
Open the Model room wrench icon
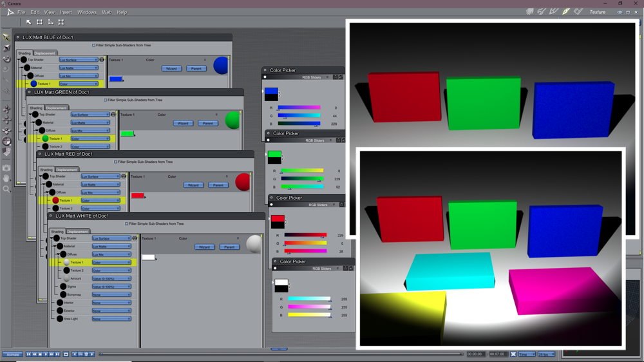point(542,12)
